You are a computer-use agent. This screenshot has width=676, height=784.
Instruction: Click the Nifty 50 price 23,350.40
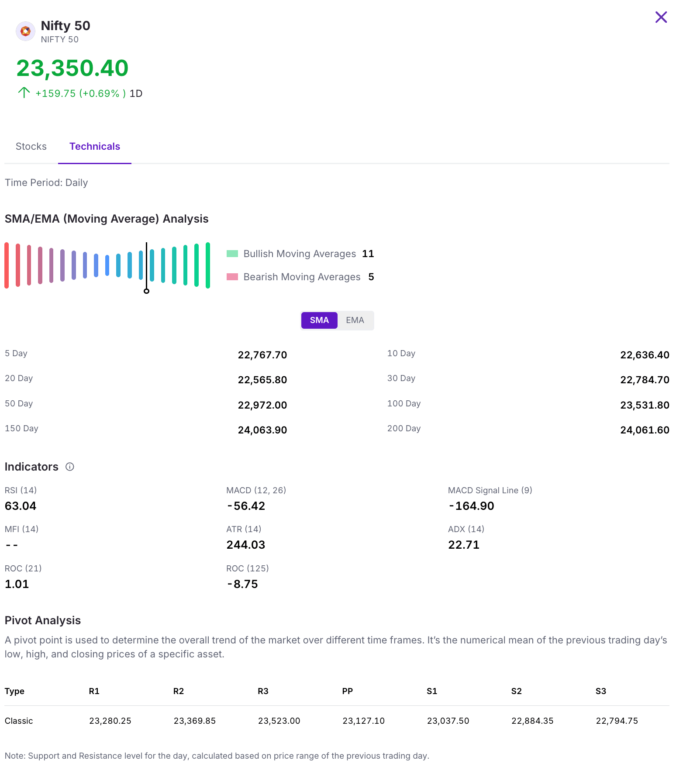(72, 69)
